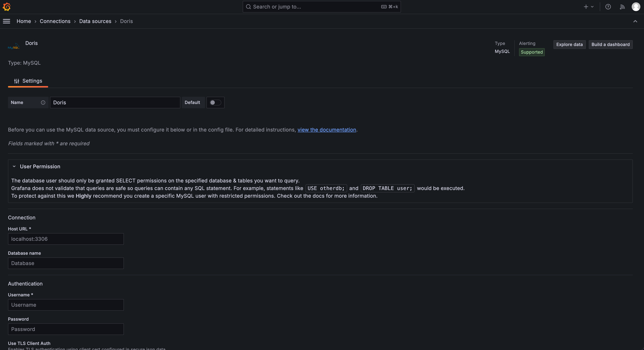Collapse the User Permission section
The height and width of the screenshot is (350, 644).
(14, 166)
